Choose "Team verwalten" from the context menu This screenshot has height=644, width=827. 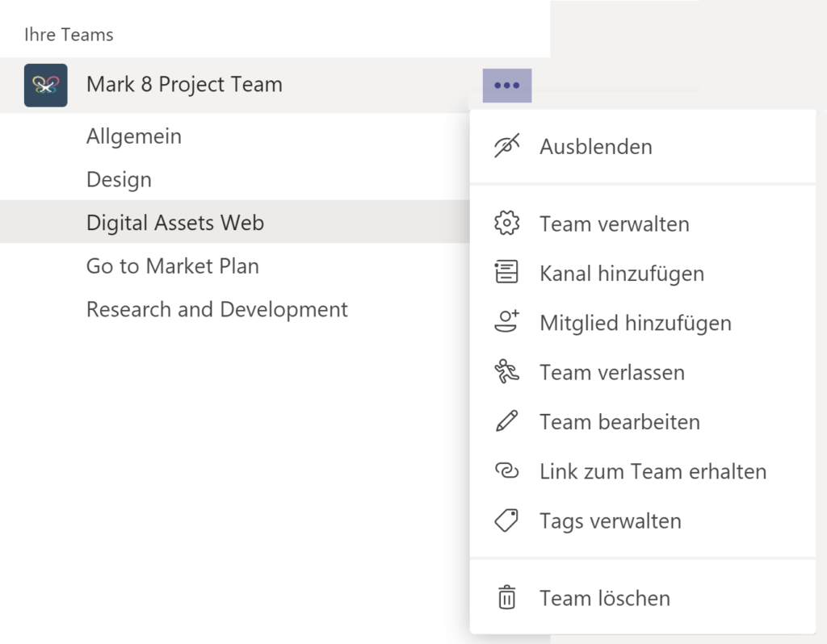[615, 224]
